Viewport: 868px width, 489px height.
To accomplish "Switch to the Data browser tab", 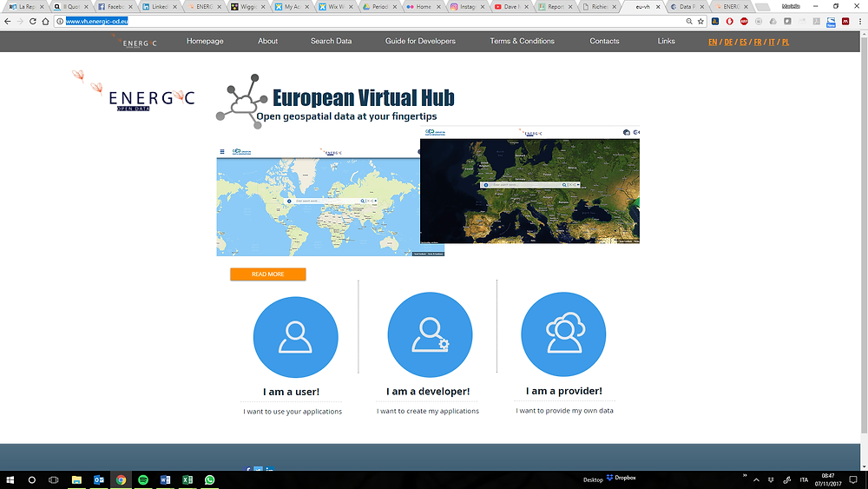I will (687, 7).
